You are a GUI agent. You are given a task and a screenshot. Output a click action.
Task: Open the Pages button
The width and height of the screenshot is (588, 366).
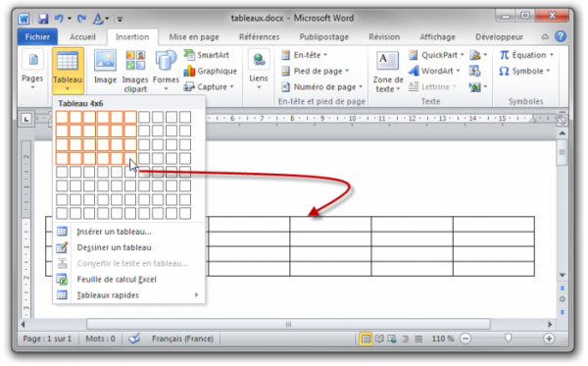click(32, 70)
